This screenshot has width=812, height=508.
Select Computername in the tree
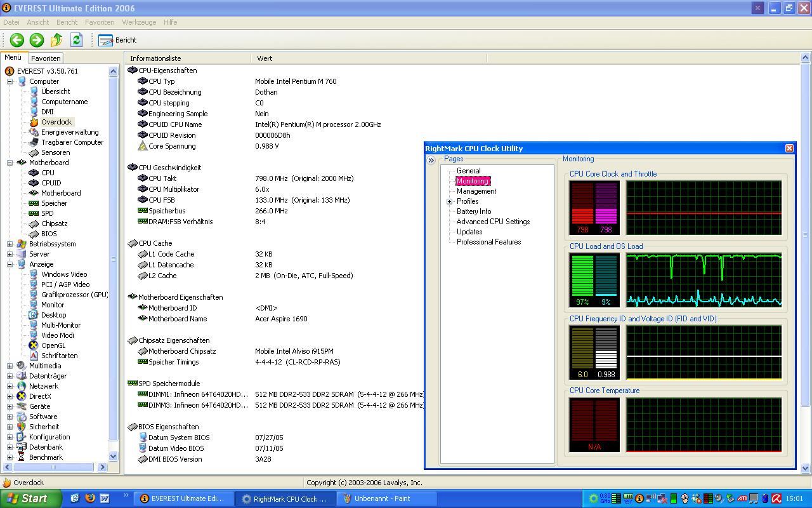64,102
